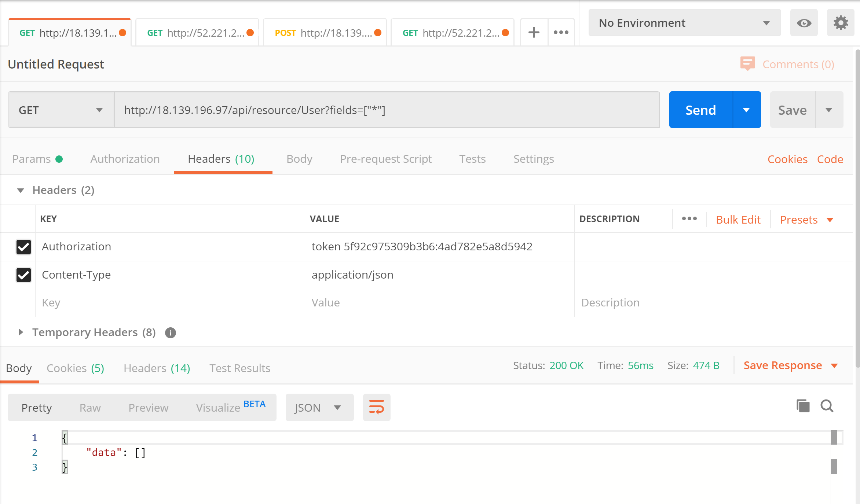860x504 pixels.
Task: Open environment settings gear icon
Action: coord(841,23)
